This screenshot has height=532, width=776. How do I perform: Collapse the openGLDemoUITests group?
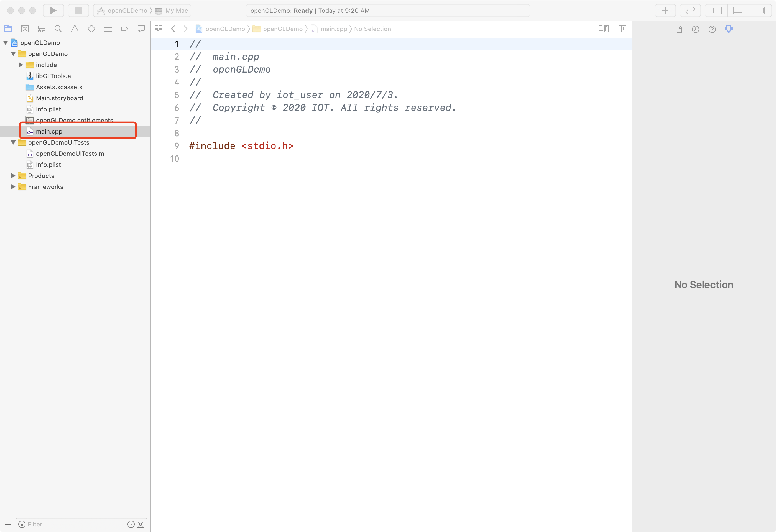click(13, 142)
